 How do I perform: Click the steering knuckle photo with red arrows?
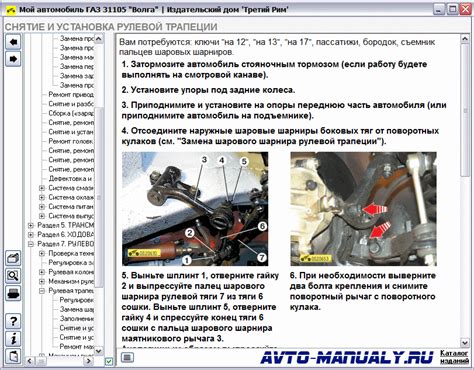tap(363, 209)
